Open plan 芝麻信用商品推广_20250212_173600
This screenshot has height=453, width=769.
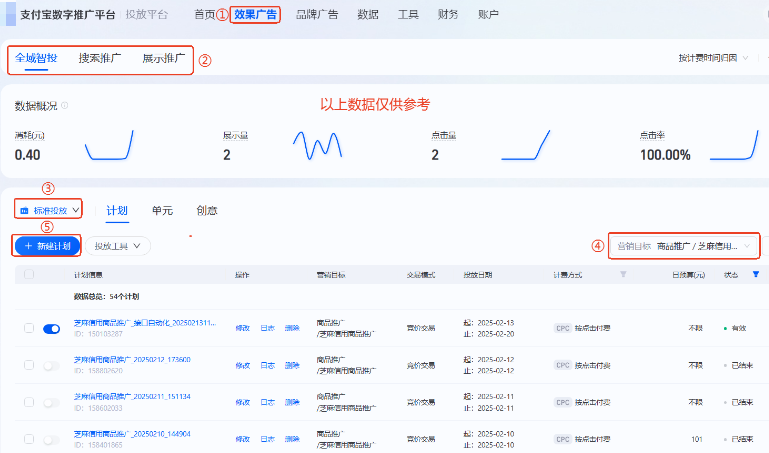tap(132, 359)
